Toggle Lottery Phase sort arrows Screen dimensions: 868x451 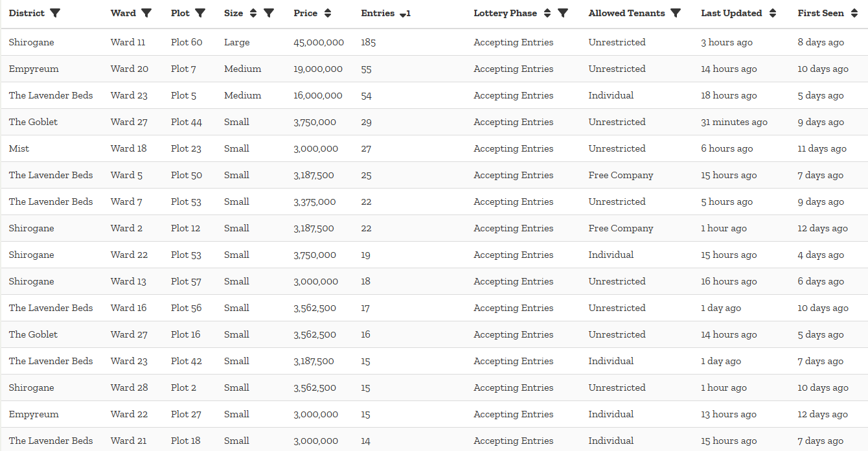(x=547, y=13)
